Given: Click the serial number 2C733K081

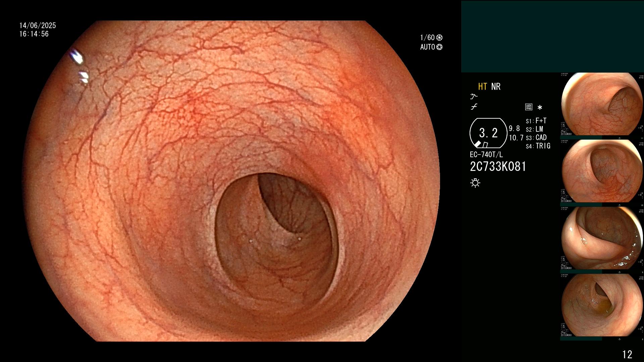Looking at the screenshot, I should 498,167.
